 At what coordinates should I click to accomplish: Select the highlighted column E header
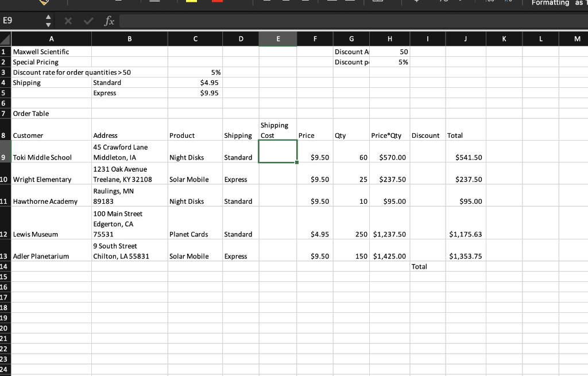(x=278, y=38)
